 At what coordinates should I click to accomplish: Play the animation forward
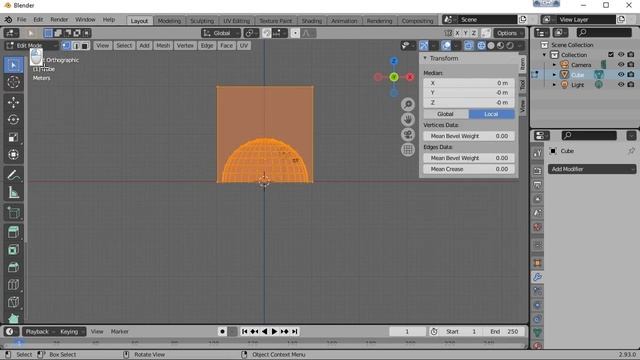click(x=274, y=331)
